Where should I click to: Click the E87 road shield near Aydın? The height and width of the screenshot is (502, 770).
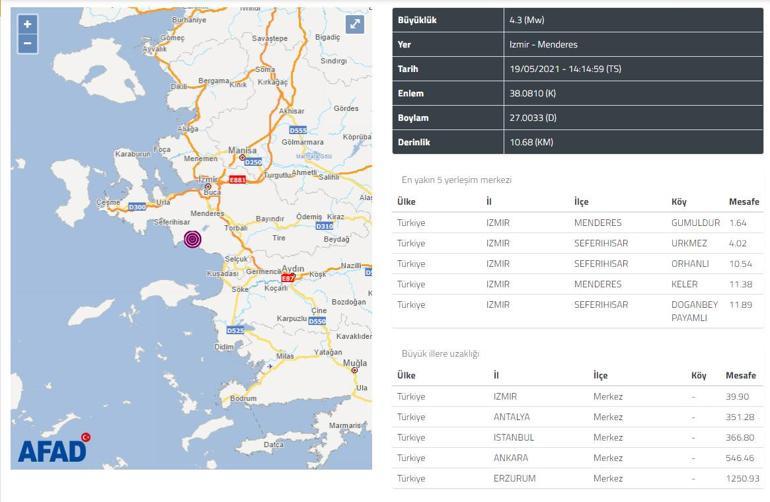click(286, 277)
